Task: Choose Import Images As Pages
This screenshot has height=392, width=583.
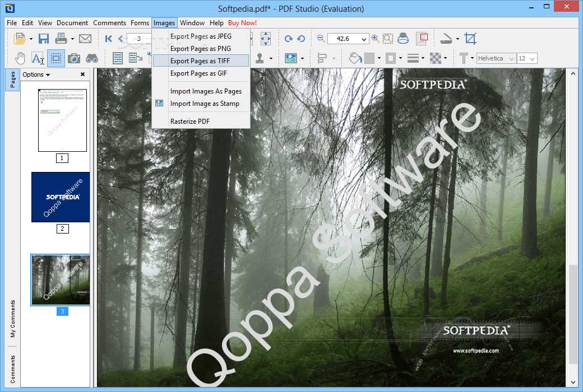Action: (x=201, y=91)
